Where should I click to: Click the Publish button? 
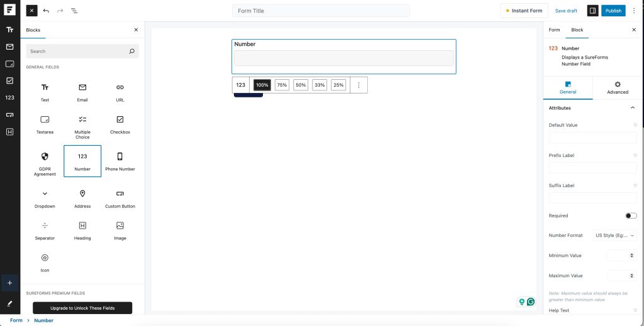tap(613, 11)
